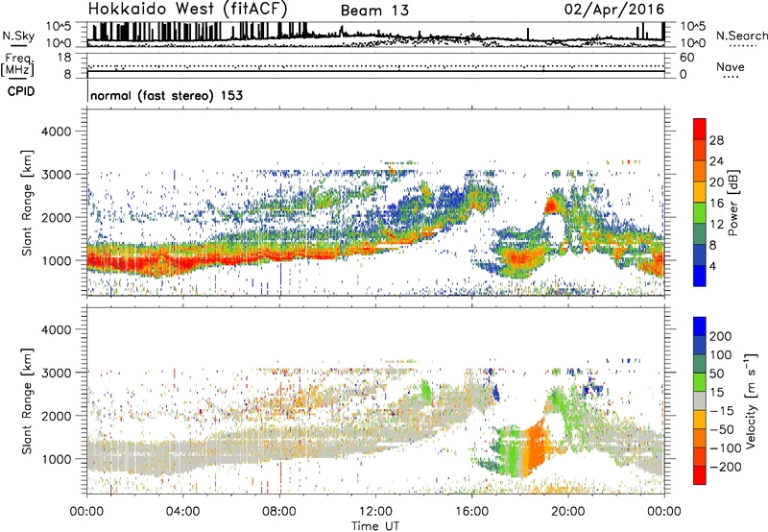Viewport: 768px width, 532px height.
Task: Click the date '02/Apr/2016'
Action: [x=614, y=9]
